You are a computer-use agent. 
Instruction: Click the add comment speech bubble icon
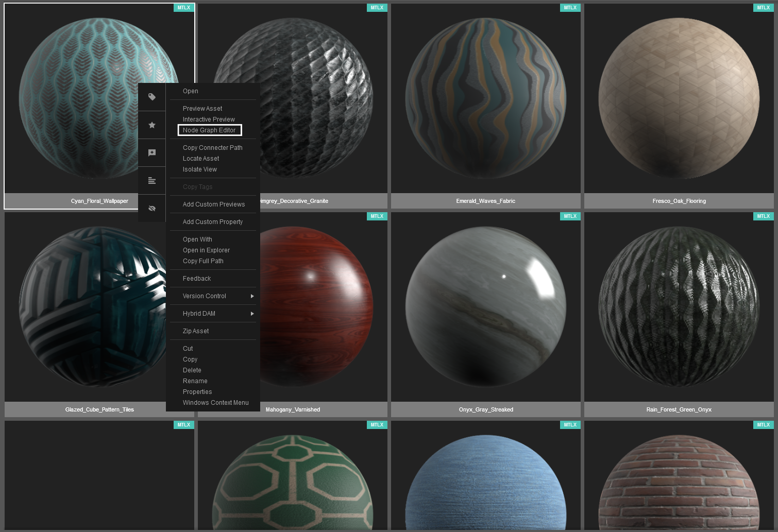click(152, 153)
